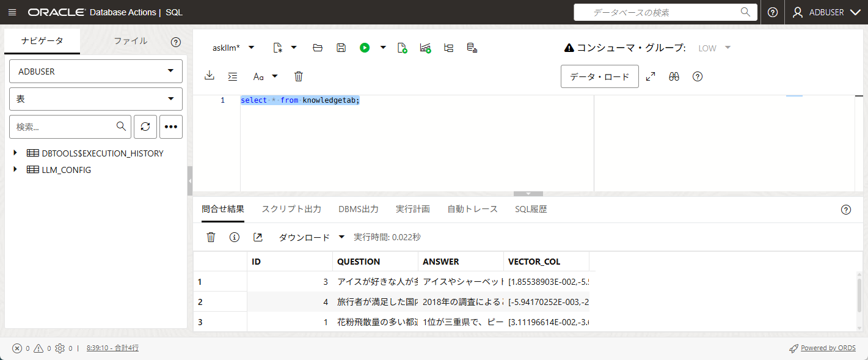Open the run statement dropdown arrow
868x360 pixels.
[383, 47]
